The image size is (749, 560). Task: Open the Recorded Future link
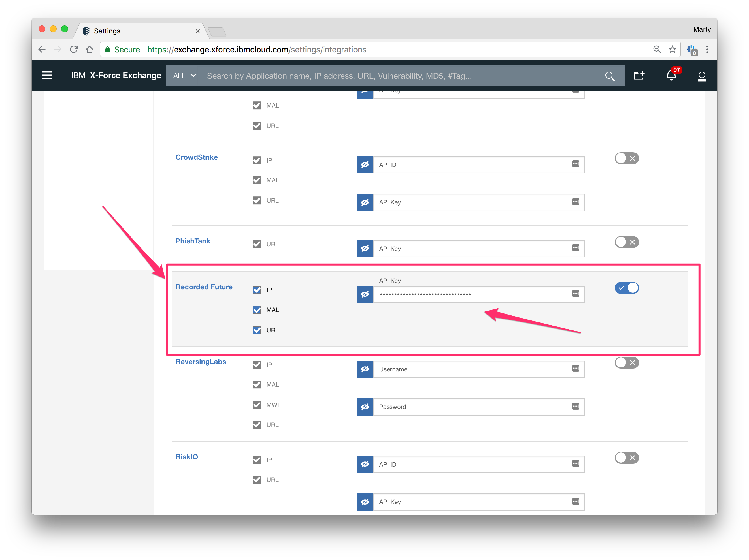pyautogui.click(x=204, y=287)
